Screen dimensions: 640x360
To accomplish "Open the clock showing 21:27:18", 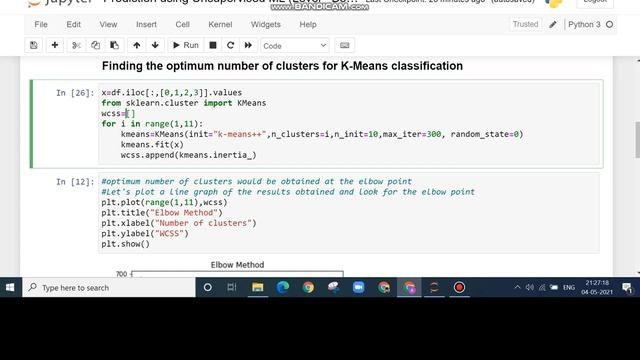I will coord(597,287).
